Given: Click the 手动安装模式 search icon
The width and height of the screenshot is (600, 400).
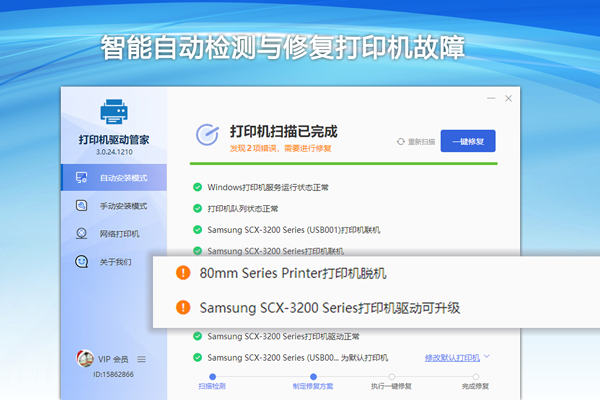Looking at the screenshot, I should tap(82, 206).
